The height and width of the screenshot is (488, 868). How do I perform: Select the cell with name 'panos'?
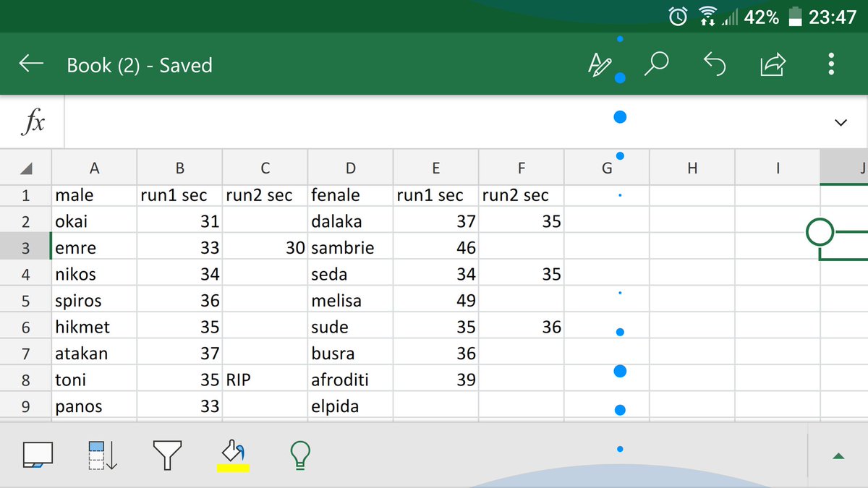pyautogui.click(x=94, y=406)
